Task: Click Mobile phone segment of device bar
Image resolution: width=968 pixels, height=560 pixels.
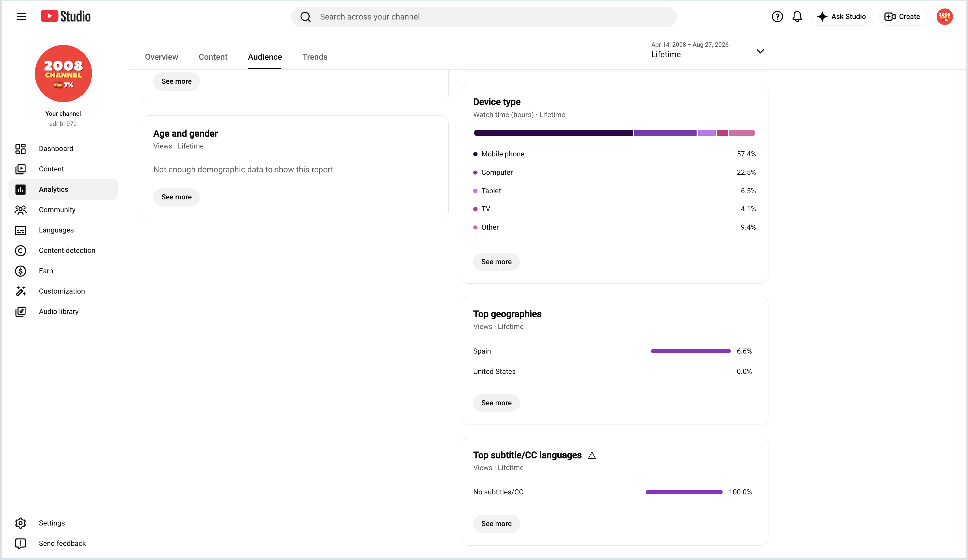Action: point(553,133)
